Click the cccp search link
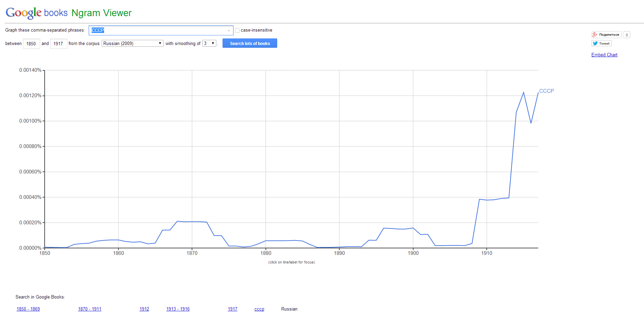 tap(259, 309)
